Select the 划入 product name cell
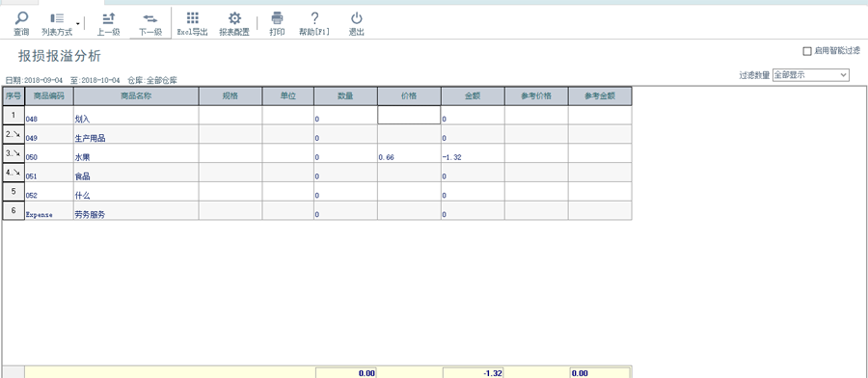Image resolution: width=868 pixels, height=378 pixels. coord(136,115)
